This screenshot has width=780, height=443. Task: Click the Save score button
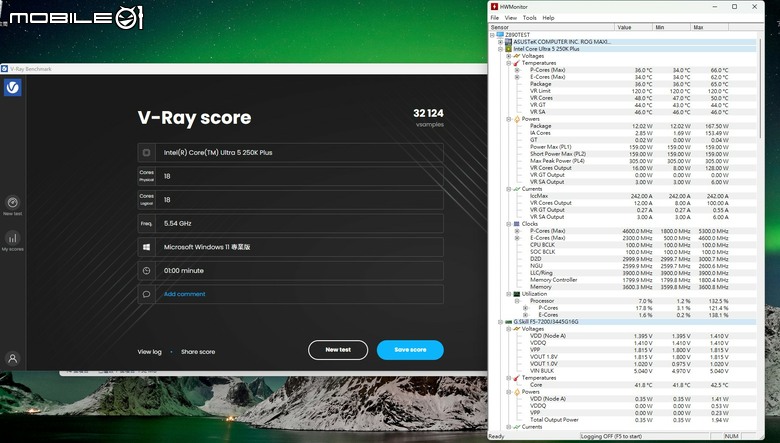tap(410, 350)
